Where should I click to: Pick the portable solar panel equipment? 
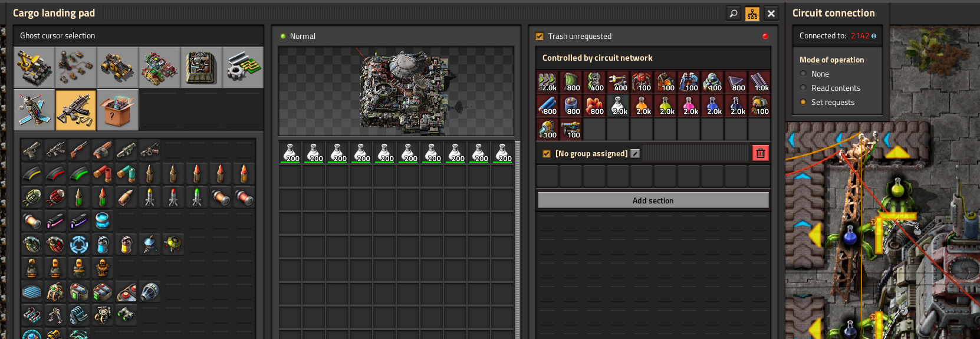(x=32, y=292)
